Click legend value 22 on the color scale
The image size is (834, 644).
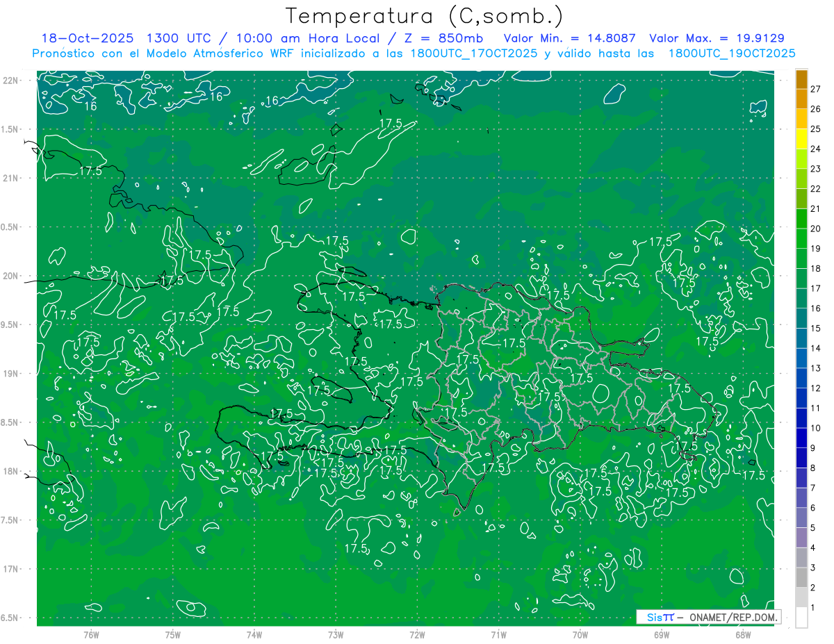(x=816, y=188)
